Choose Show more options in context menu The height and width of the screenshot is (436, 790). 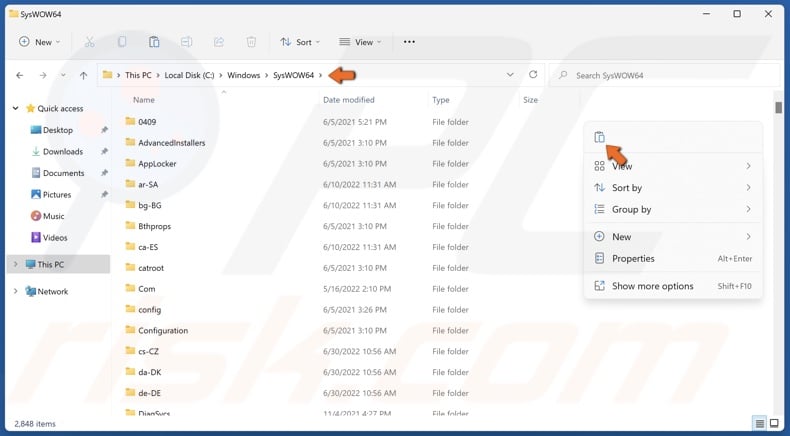[x=673, y=286]
